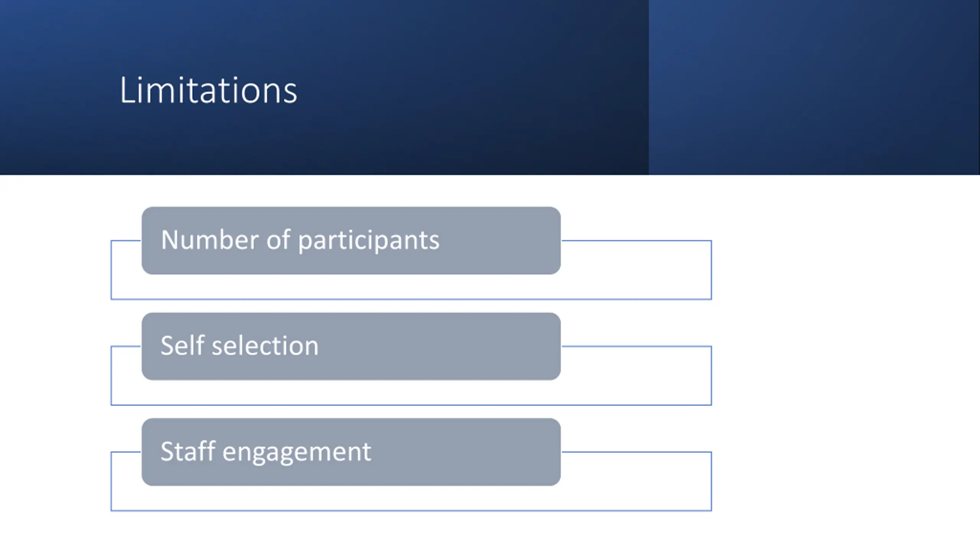Click the word "engagement" in third box
The height and width of the screenshot is (551, 980).
tap(296, 452)
